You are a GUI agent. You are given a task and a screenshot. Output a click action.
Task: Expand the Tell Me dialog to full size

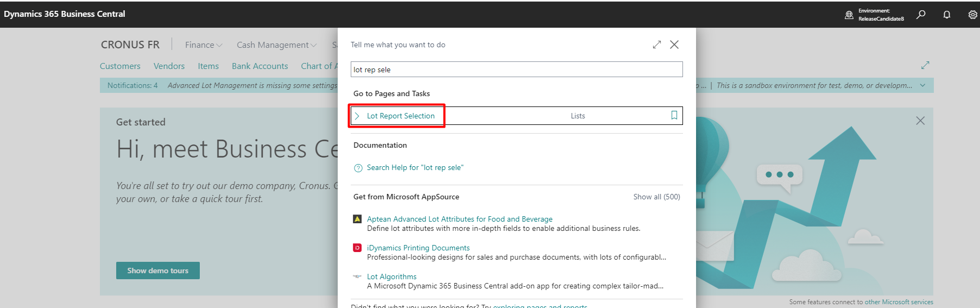(x=657, y=45)
